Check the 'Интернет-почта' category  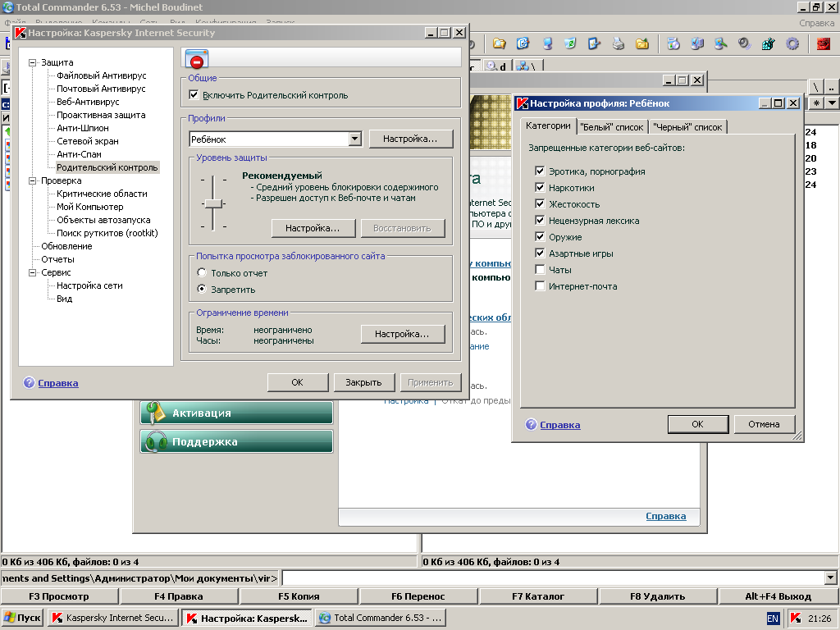tap(540, 286)
